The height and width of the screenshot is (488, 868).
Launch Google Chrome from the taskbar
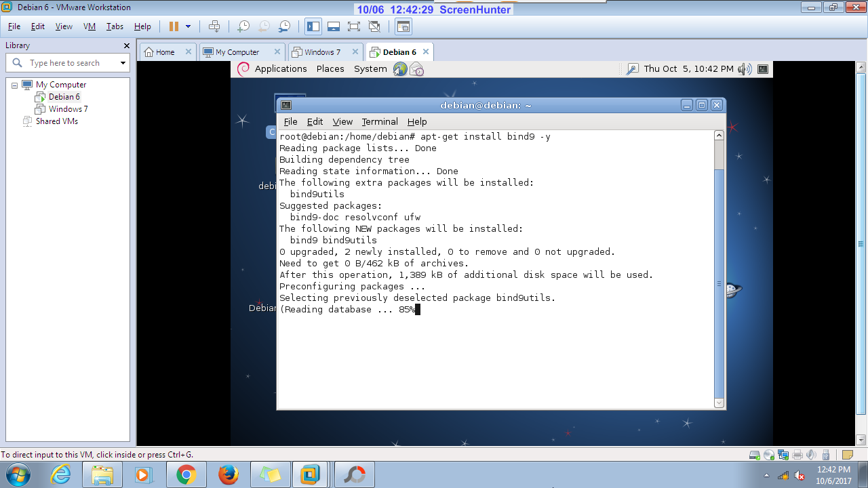(186, 475)
